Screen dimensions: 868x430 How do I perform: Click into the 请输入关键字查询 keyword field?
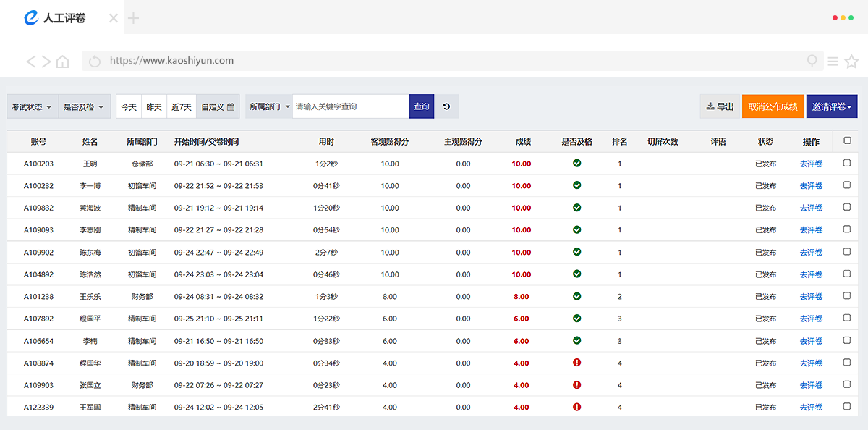click(351, 106)
